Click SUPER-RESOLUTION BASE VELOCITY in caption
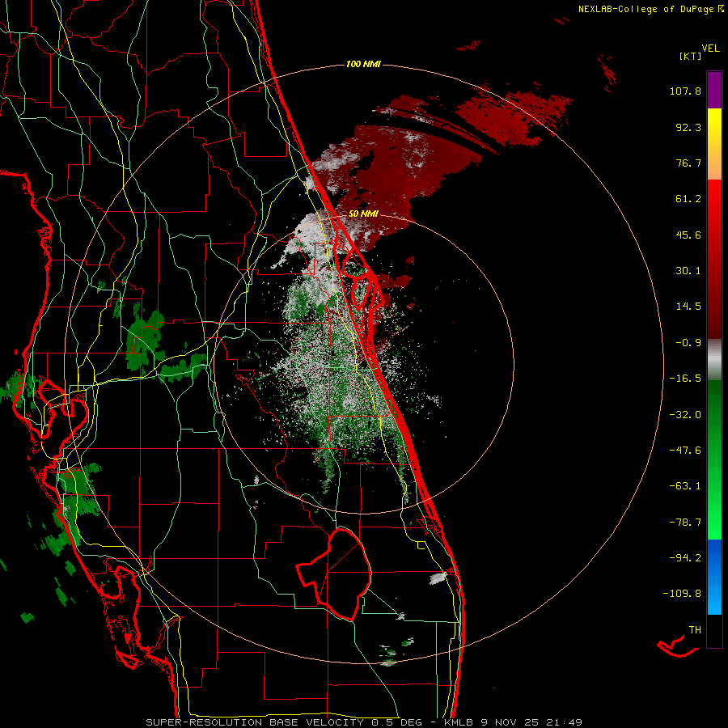Screen dimensions: 728x728 pyautogui.click(x=255, y=722)
